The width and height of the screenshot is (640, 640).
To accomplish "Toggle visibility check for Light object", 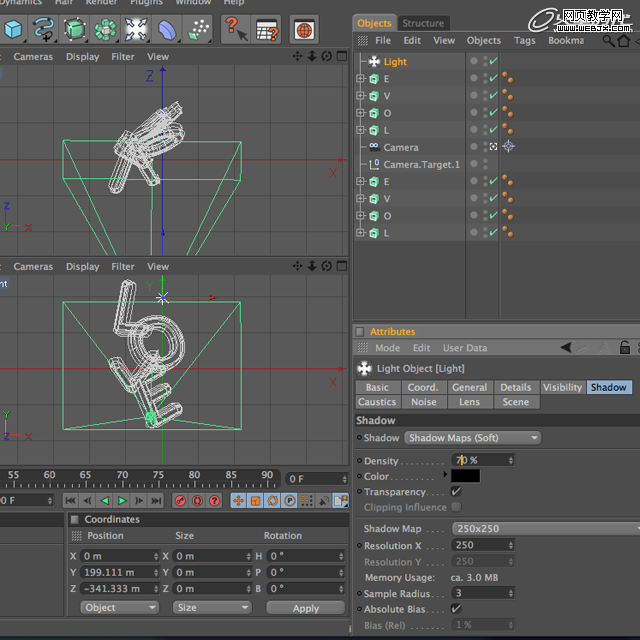I will click(493, 61).
